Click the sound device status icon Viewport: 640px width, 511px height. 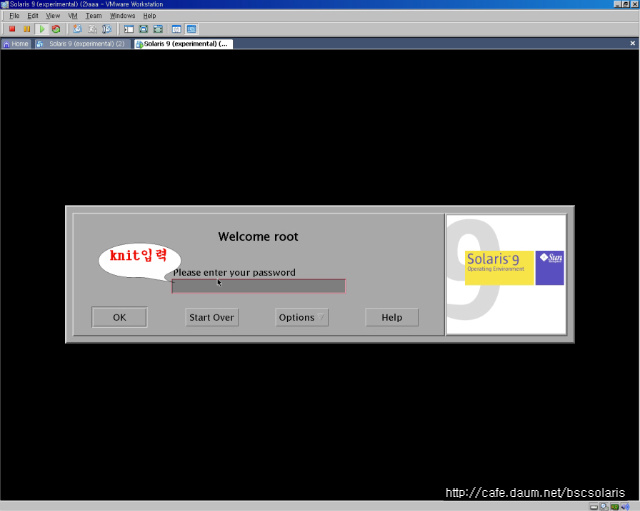coord(625,507)
